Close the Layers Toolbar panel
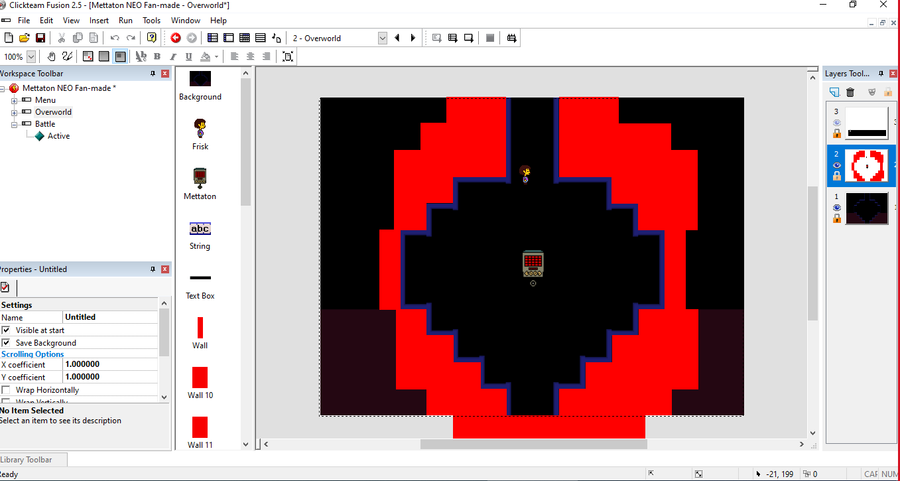This screenshot has height=481, width=900. click(893, 73)
